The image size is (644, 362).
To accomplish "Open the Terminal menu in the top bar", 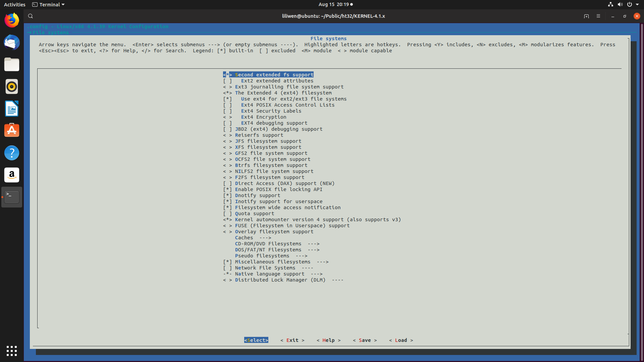I will (x=48, y=4).
